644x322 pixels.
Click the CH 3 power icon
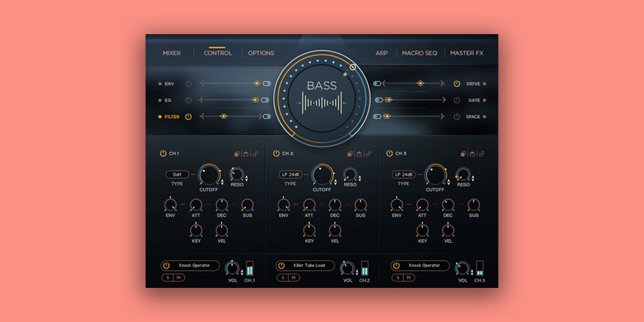pyautogui.click(x=389, y=153)
